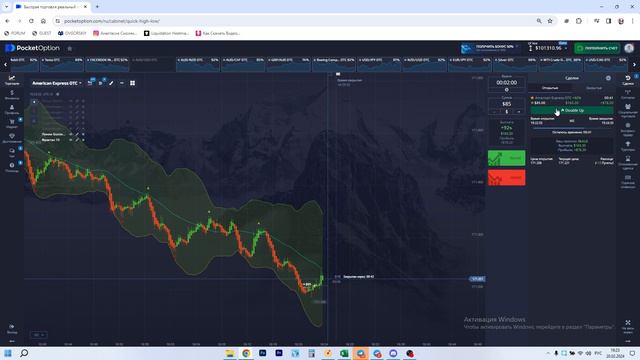The image size is (640, 360).
Task: Open Chrome tab search dropdown
Action: click(x=7, y=7)
